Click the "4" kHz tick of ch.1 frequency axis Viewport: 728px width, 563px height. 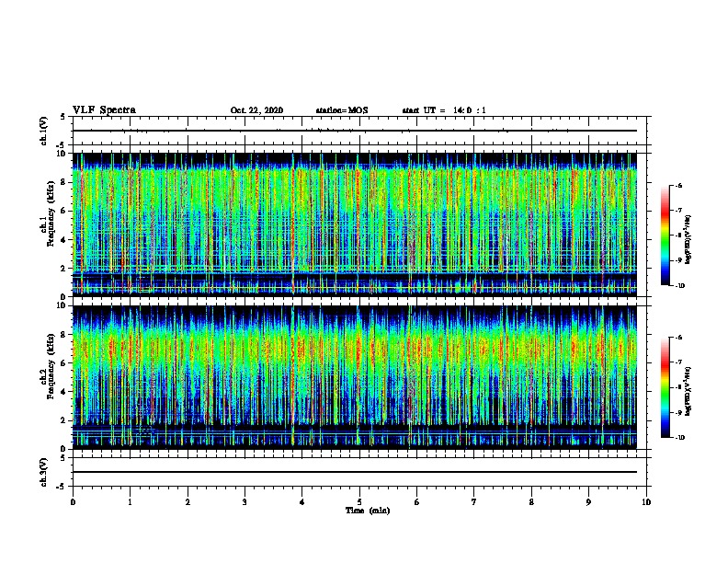[64, 240]
